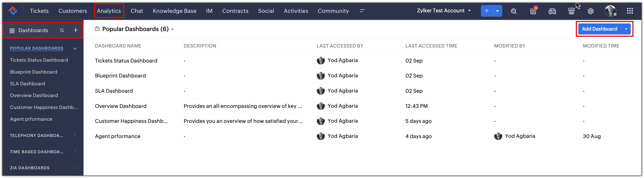
Task: Go to the Tickets module
Action: click(39, 11)
